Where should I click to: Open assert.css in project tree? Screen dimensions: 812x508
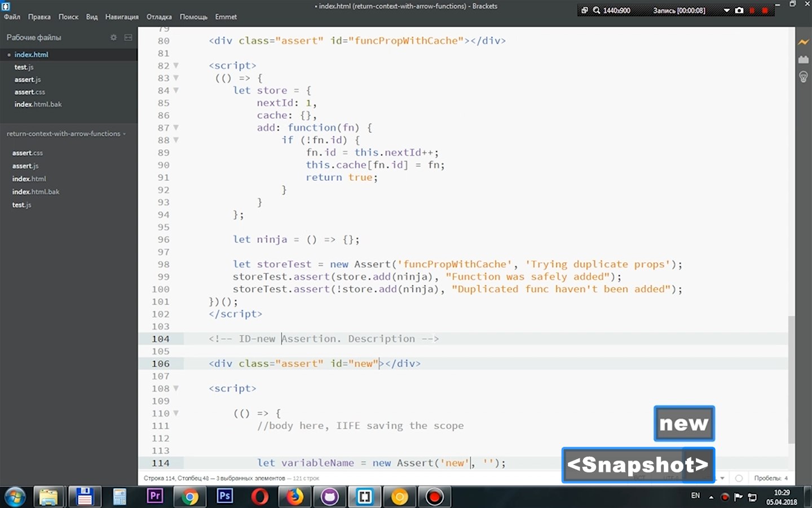pos(28,153)
